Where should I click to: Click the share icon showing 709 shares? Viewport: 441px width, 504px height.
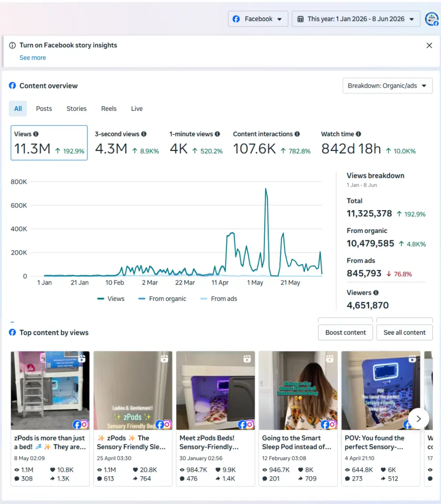point(300,478)
